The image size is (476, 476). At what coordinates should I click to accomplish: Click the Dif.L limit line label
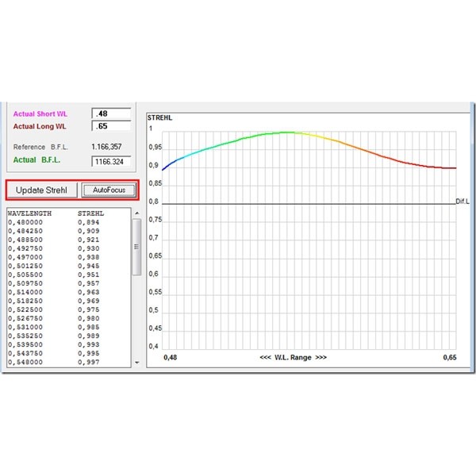click(463, 202)
